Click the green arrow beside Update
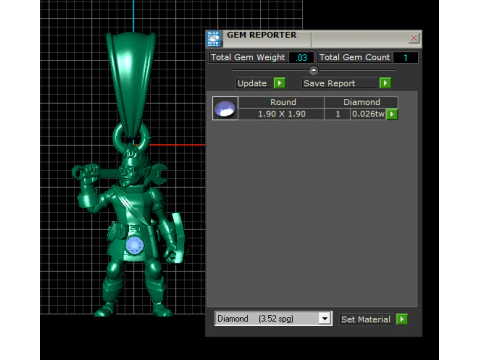 tap(279, 83)
